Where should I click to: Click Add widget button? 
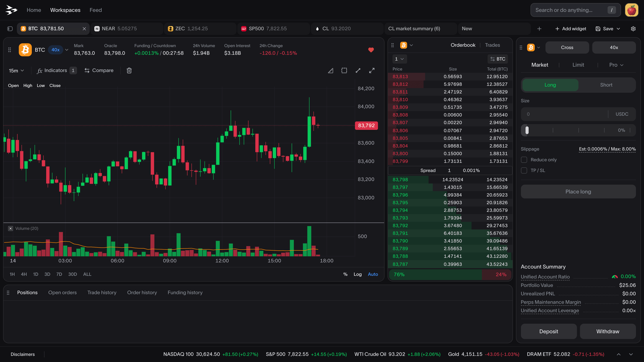(571, 29)
